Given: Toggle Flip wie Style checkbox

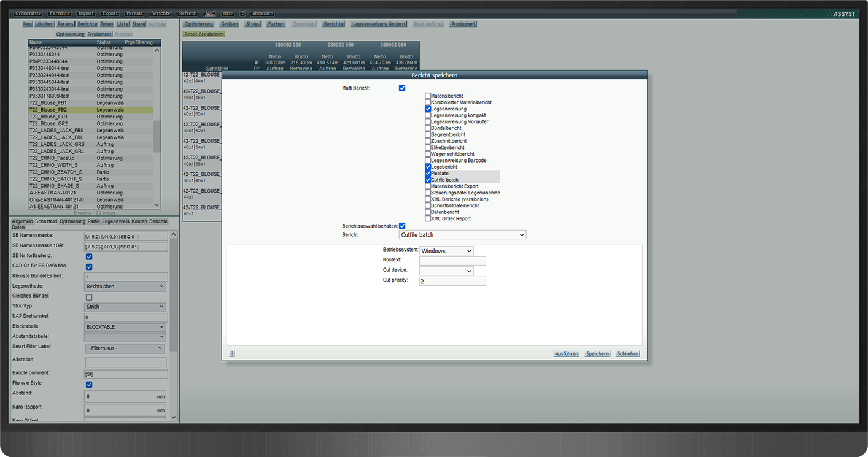Looking at the screenshot, I should click(x=89, y=385).
